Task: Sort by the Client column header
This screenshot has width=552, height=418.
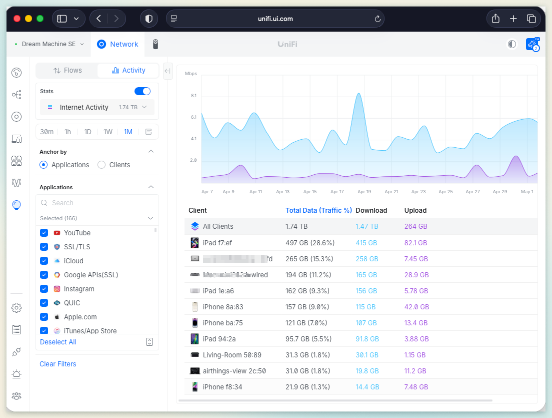Action: (x=197, y=211)
